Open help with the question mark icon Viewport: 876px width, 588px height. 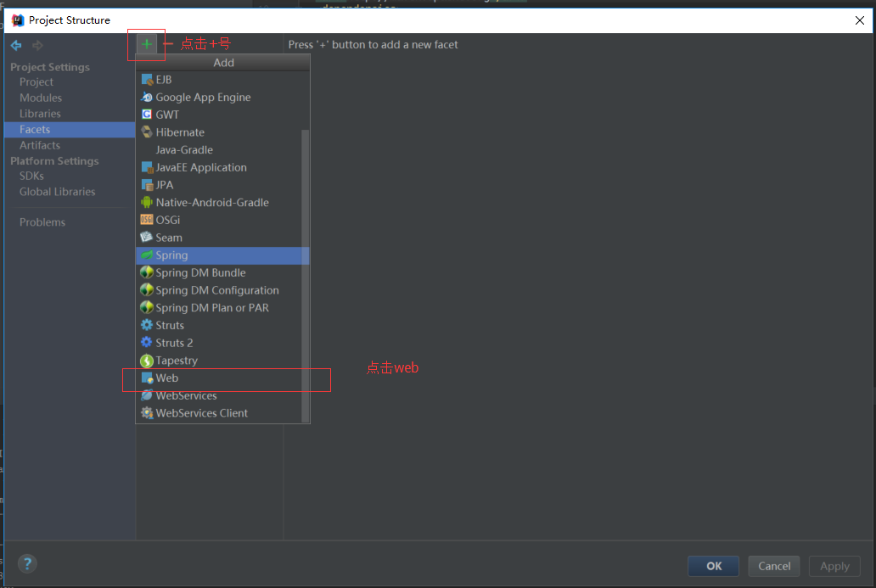[x=27, y=564]
